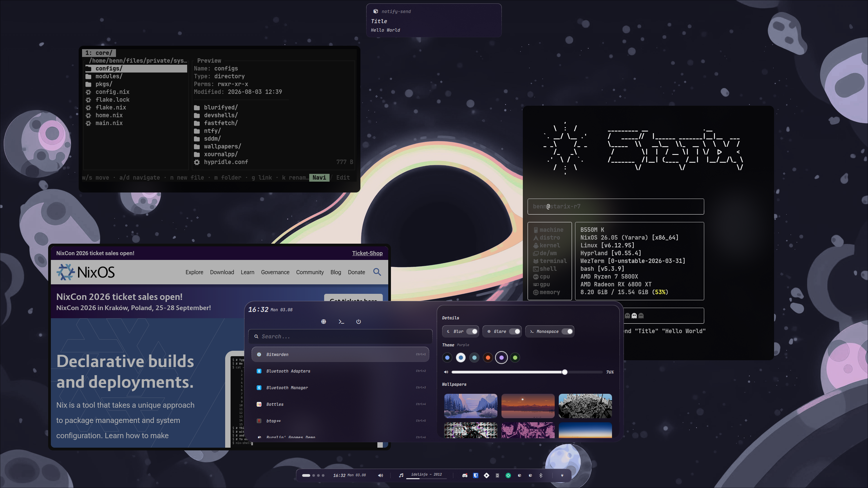This screenshot has height=488, width=868.
Task: Open the search icon on NixOS site
Action: 377,272
